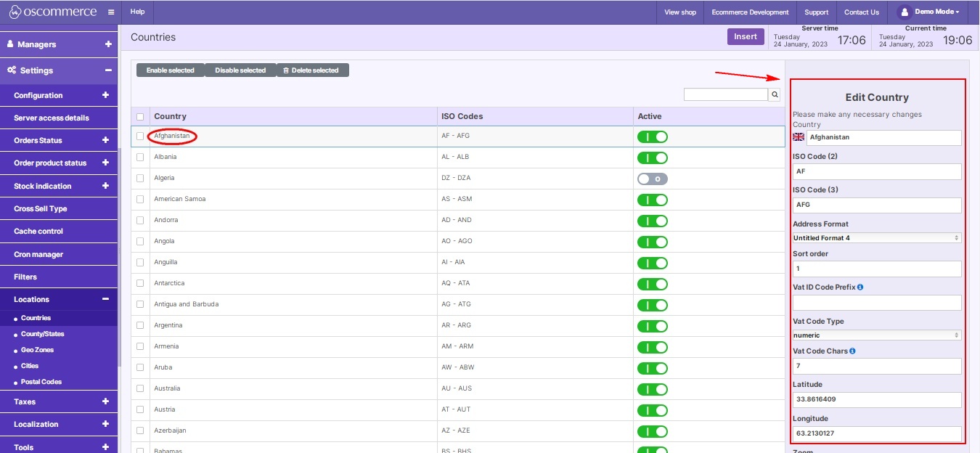This screenshot has height=453, width=980.
Task: Click the info icon next to Vat Code Chars
Action: 852,351
